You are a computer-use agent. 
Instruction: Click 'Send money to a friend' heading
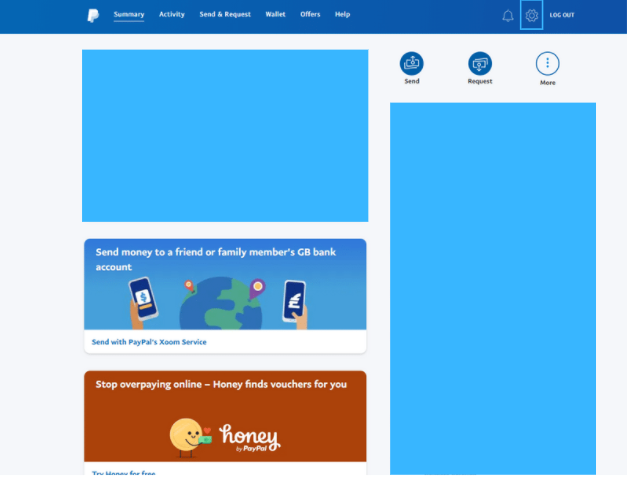pos(216,260)
